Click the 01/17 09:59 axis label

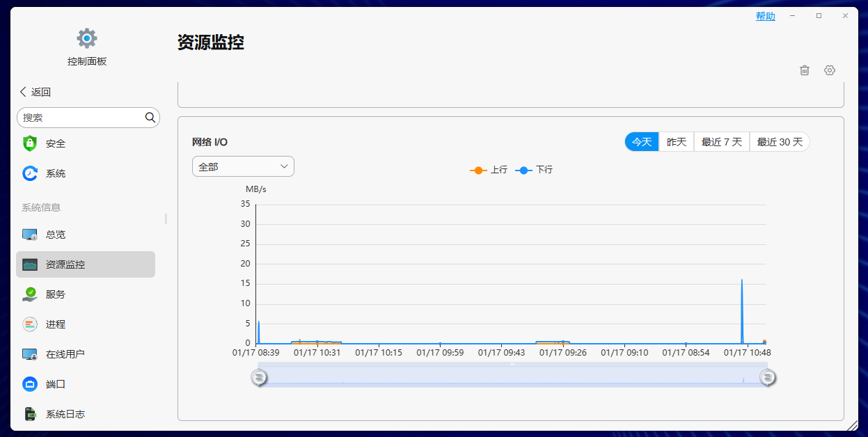coord(440,353)
